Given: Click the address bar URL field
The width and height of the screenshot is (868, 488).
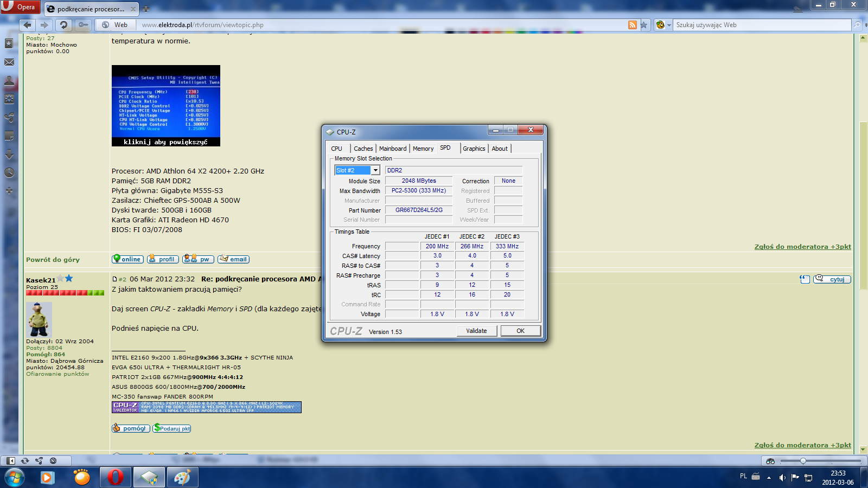Looking at the screenshot, I should 382,25.
